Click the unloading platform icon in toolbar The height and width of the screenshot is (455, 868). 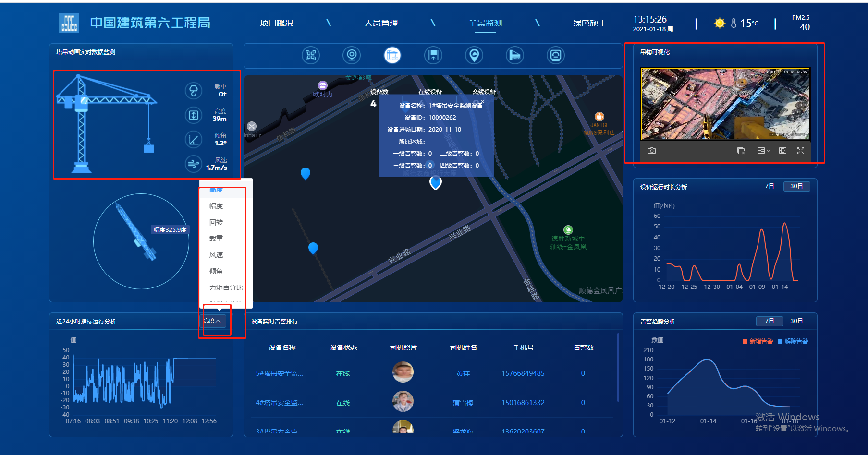point(515,55)
